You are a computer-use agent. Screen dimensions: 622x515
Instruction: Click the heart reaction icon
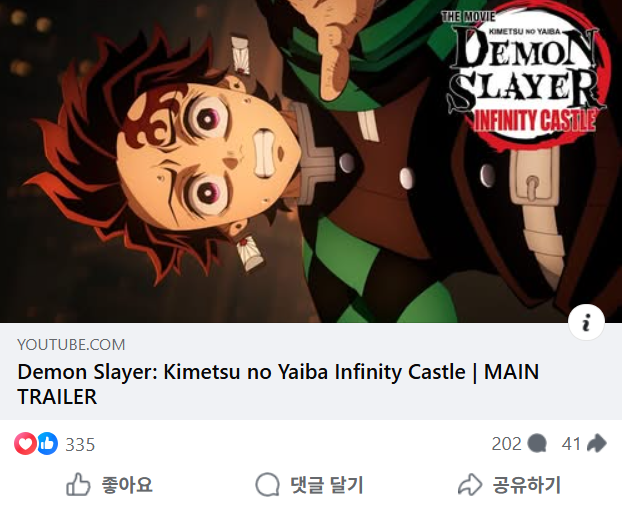coord(25,443)
